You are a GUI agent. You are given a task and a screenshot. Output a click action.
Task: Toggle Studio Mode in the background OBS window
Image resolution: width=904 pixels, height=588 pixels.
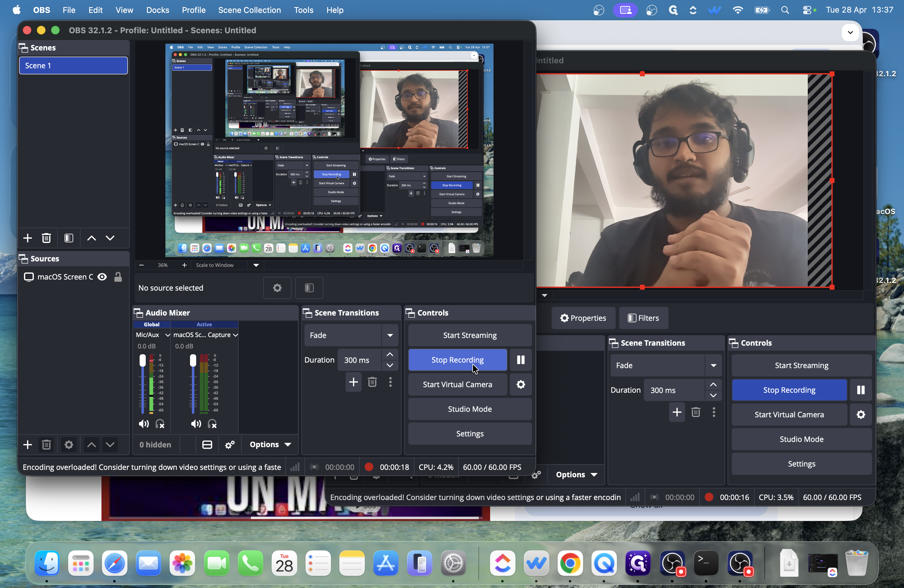[x=801, y=439]
